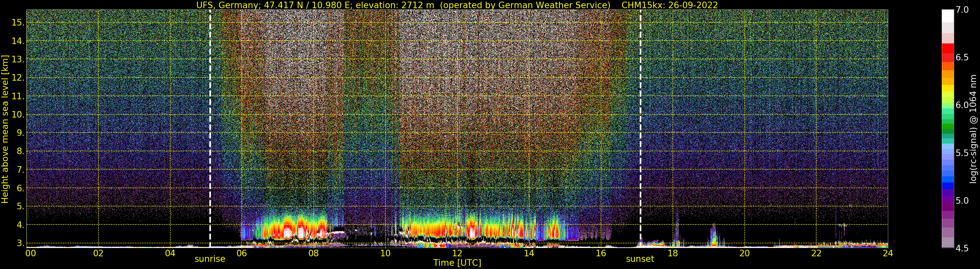Screen dimensions: 980x269
Task: Click the y-axis tick label 12.
Action: tap(18, 78)
